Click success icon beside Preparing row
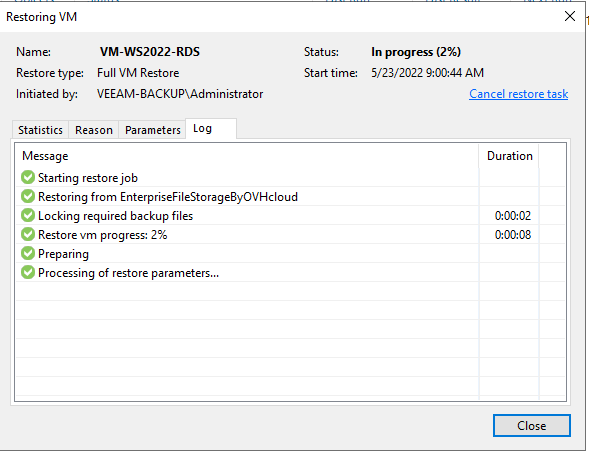 click(28, 253)
